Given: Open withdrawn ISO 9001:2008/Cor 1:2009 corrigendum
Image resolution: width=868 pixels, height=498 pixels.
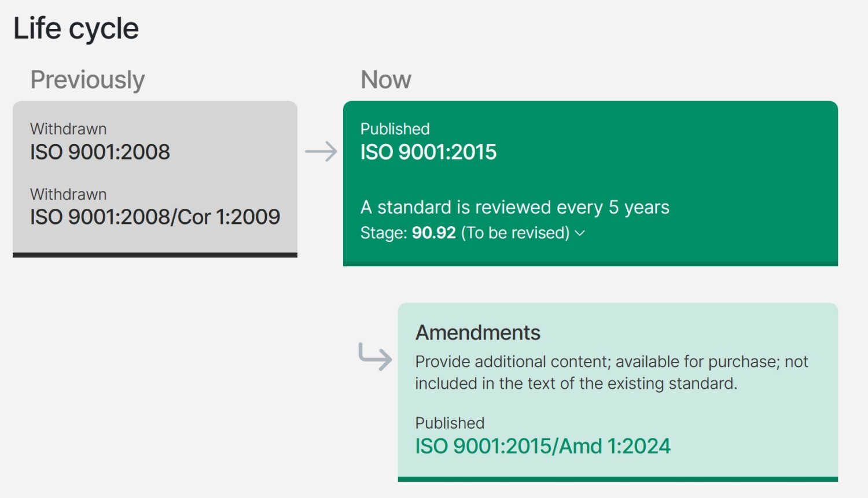Looking at the screenshot, I should (x=155, y=217).
